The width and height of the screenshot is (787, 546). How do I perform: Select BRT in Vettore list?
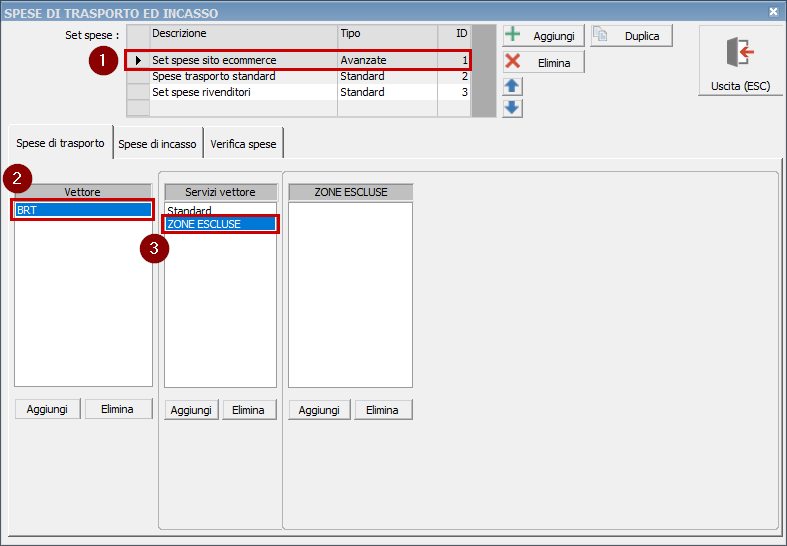click(83, 210)
